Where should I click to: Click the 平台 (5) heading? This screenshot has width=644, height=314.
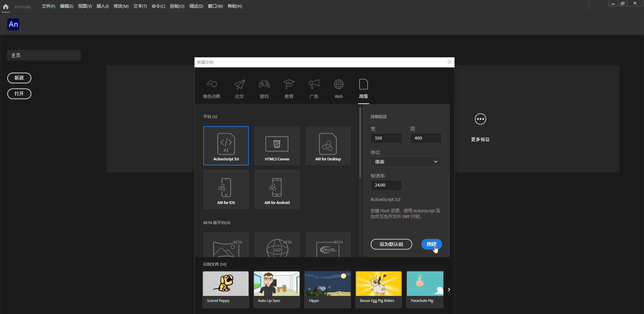pos(210,117)
